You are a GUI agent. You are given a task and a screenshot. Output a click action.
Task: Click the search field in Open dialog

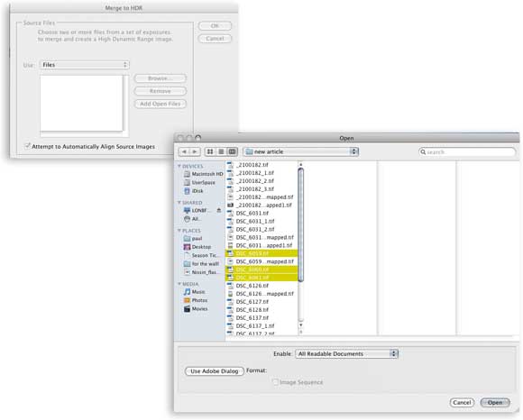(467, 152)
